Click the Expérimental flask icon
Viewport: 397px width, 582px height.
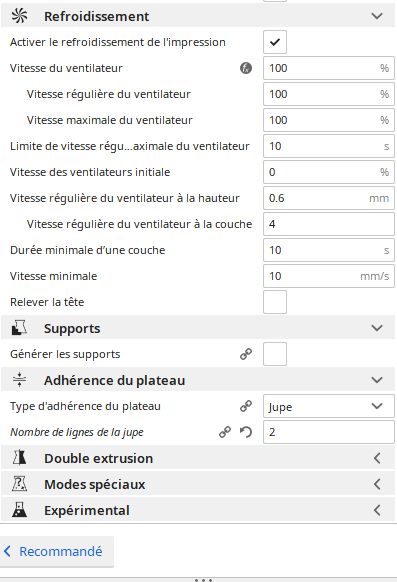click(19, 510)
